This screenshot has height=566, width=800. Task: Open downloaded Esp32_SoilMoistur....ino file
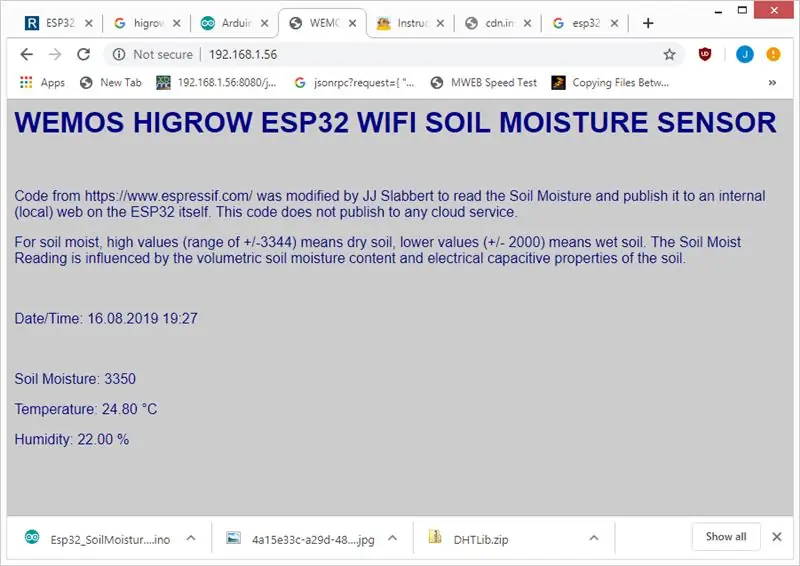tap(97, 539)
